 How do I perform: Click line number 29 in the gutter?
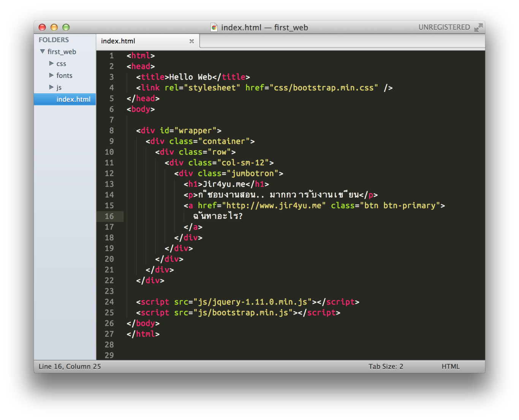(109, 355)
